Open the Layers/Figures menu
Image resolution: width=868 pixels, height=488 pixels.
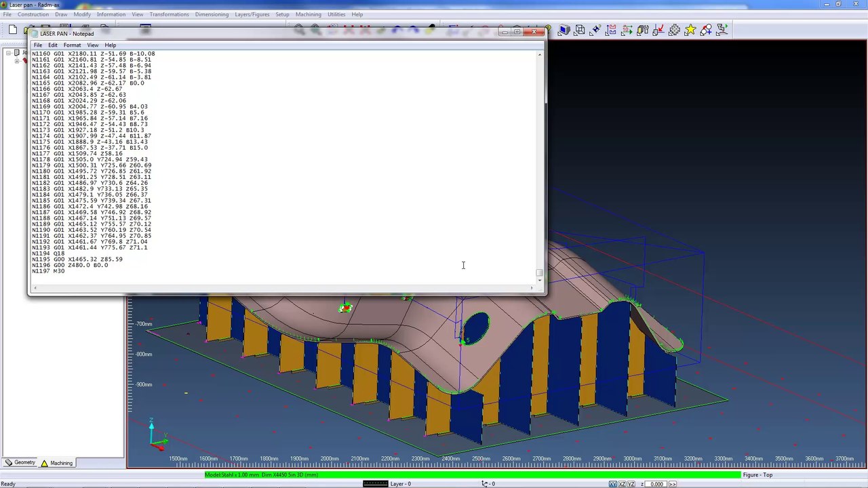[252, 14]
